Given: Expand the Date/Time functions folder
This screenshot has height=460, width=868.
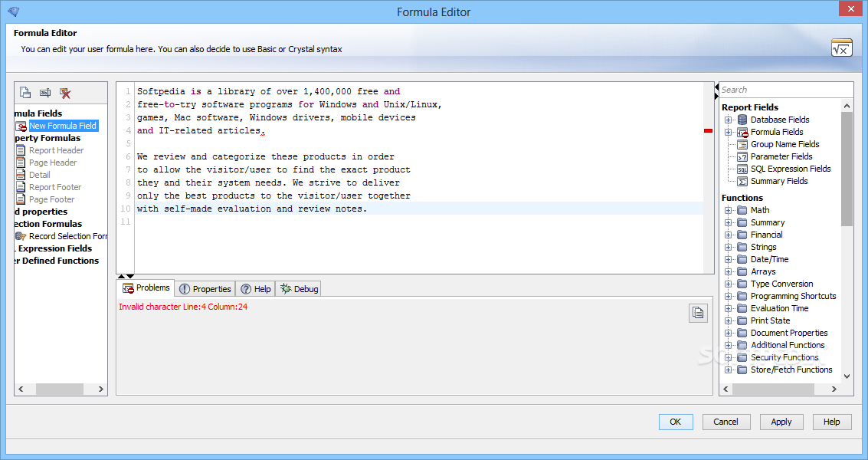Looking at the screenshot, I should click(729, 259).
